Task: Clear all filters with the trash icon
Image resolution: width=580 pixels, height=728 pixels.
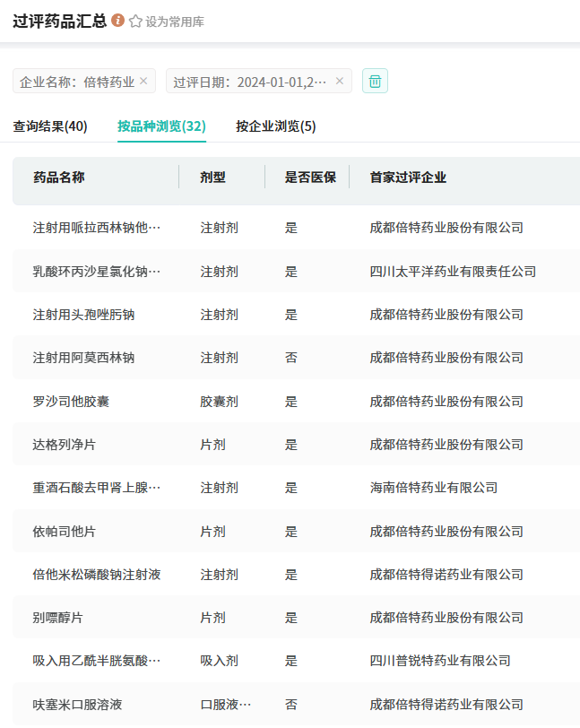Action: [x=375, y=81]
